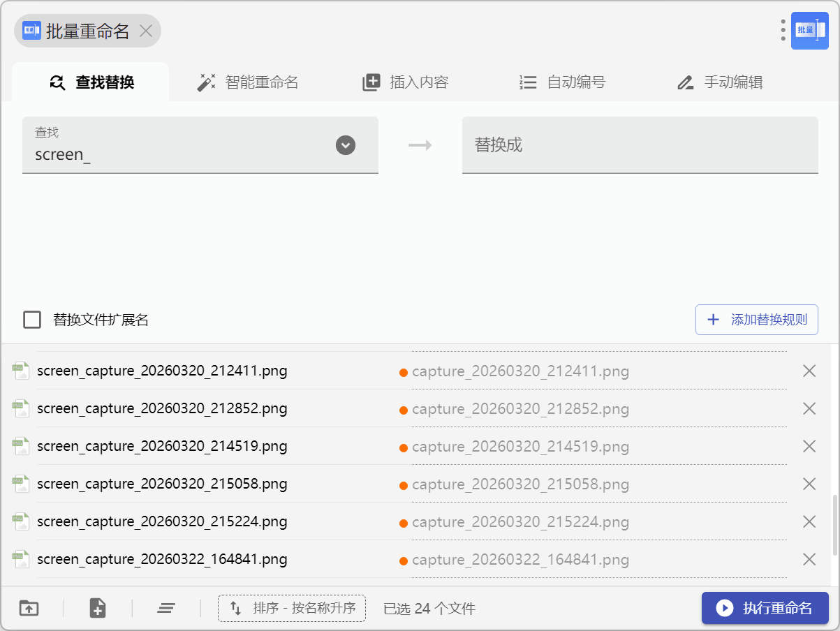Click the 替换成 input field
The height and width of the screenshot is (631, 840).
pos(640,145)
